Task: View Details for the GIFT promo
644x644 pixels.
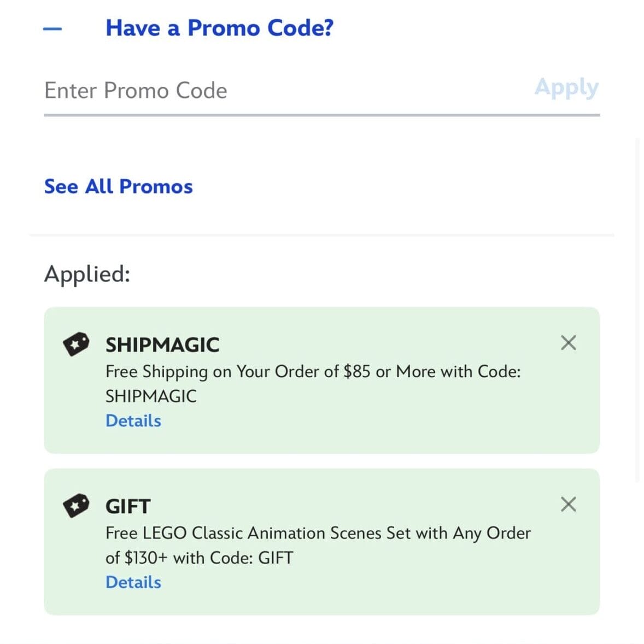Action: pyautogui.click(x=133, y=582)
